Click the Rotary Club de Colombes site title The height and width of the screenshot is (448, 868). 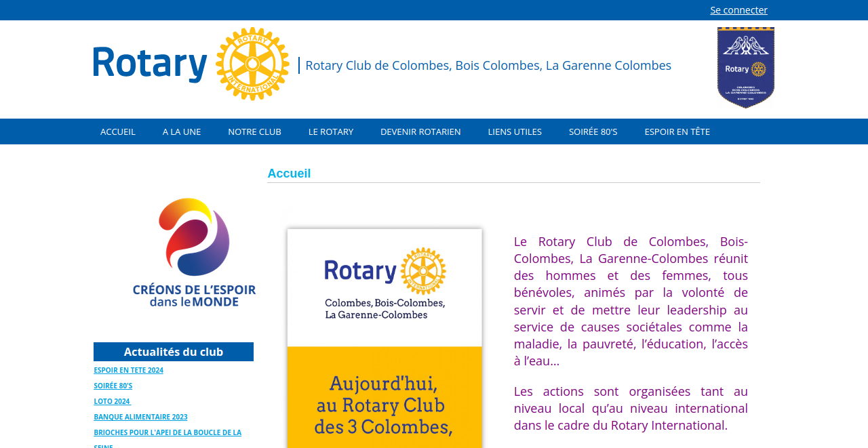coord(488,65)
